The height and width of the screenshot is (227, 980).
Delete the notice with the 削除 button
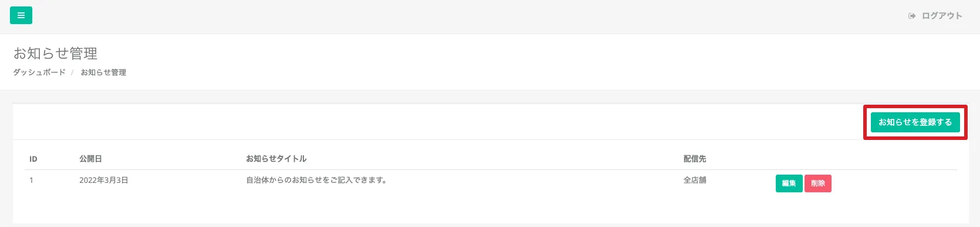pyautogui.click(x=818, y=183)
